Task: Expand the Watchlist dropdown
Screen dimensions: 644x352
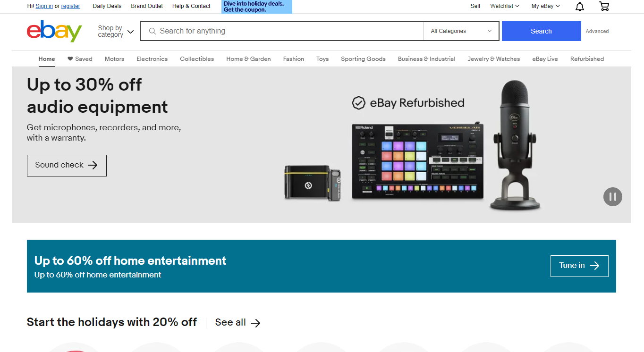Action: click(x=504, y=6)
